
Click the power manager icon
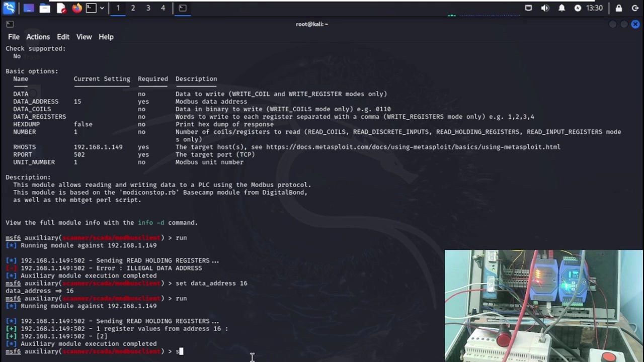(x=578, y=8)
